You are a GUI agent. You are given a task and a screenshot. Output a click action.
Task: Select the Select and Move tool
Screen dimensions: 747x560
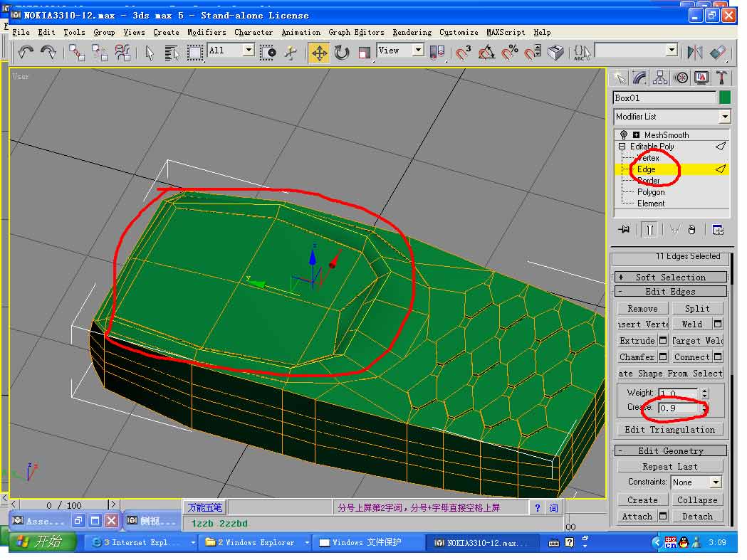pos(319,53)
